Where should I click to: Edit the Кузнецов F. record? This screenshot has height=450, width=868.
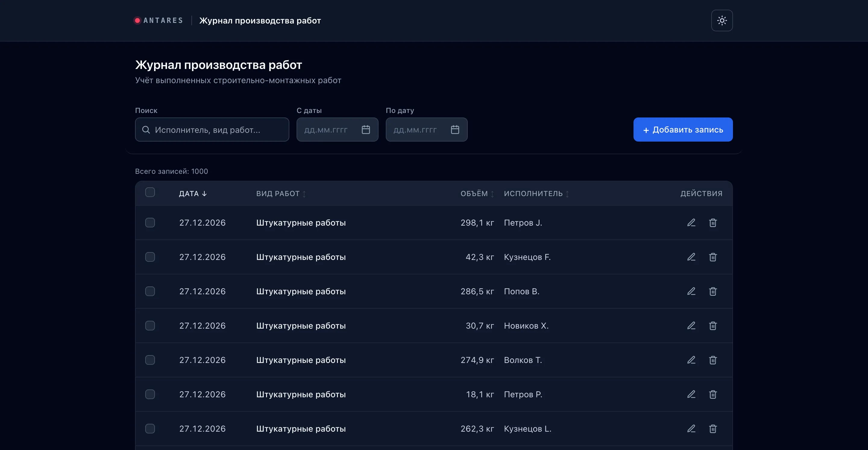click(691, 257)
